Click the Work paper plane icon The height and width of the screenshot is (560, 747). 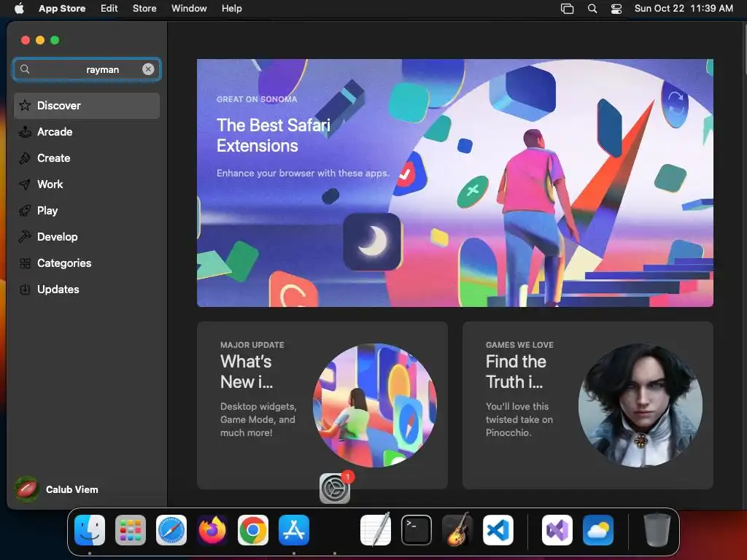point(25,184)
